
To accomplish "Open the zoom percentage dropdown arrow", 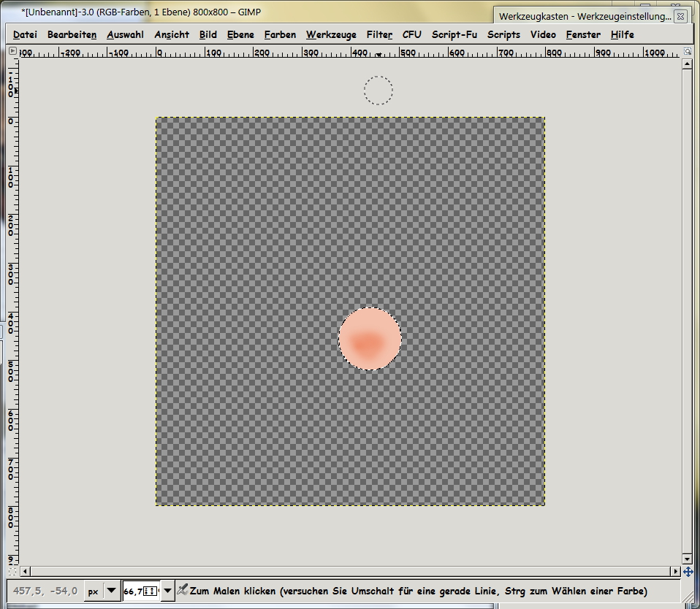I will (x=168, y=591).
